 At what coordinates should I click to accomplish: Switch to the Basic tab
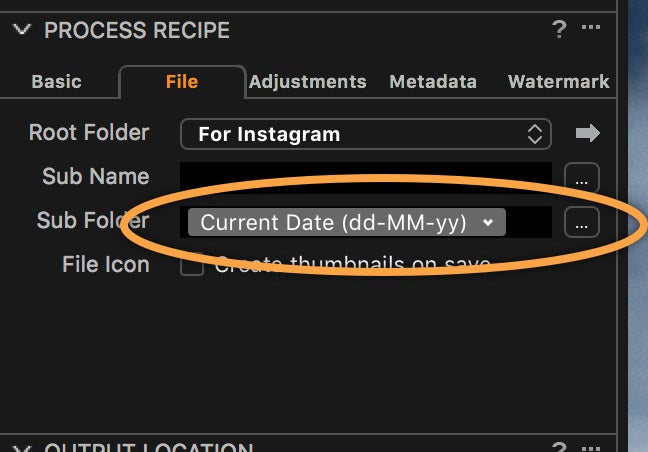click(57, 81)
